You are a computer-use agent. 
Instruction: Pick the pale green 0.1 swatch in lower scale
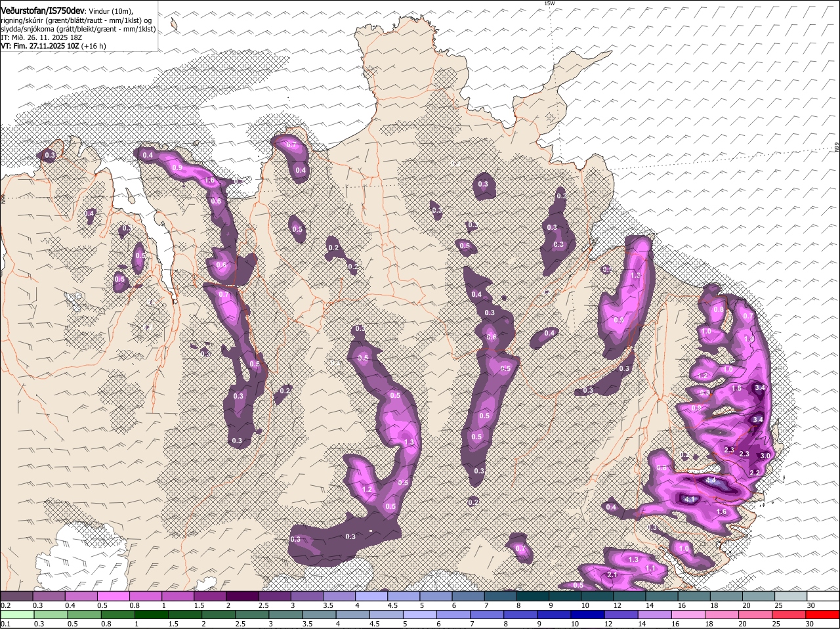pos(16,615)
